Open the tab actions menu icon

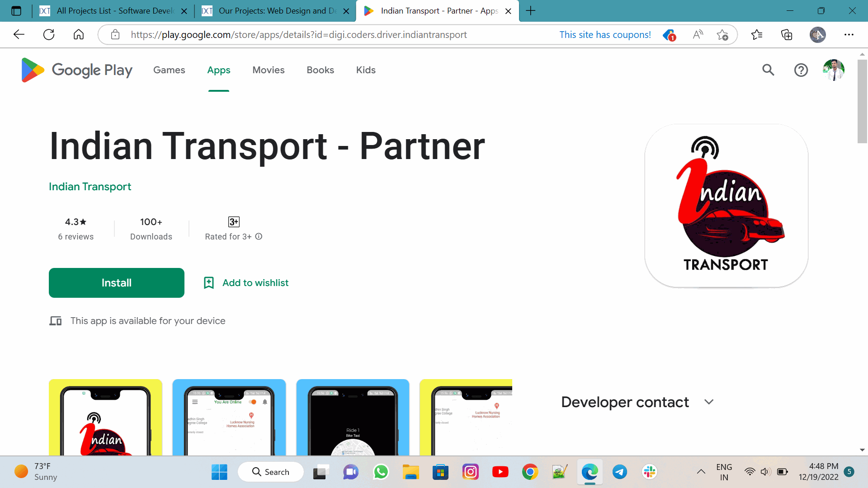[x=16, y=11]
